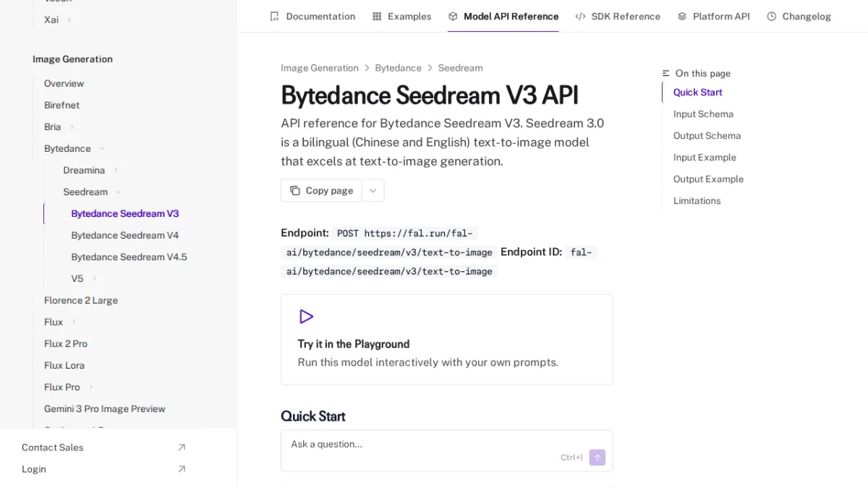Viewport: 868px width, 488px height.
Task: Switch to the Examples tab
Action: coord(401,16)
